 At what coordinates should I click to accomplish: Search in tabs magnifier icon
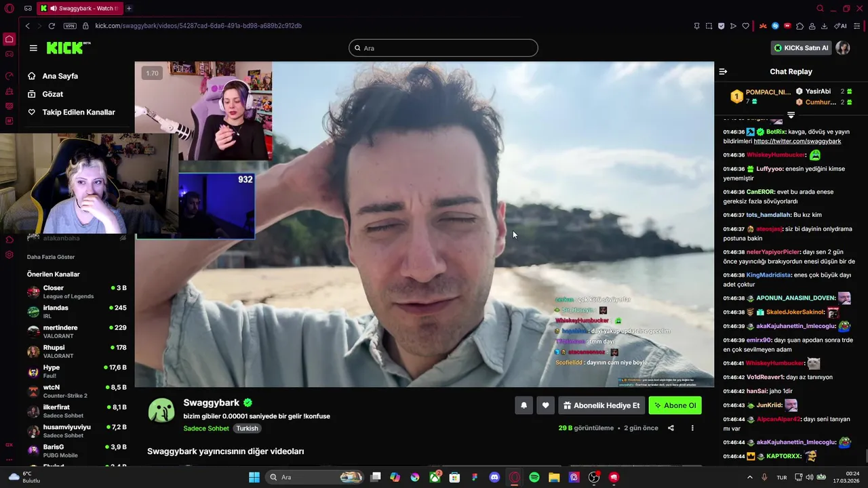pyautogui.click(x=820, y=8)
